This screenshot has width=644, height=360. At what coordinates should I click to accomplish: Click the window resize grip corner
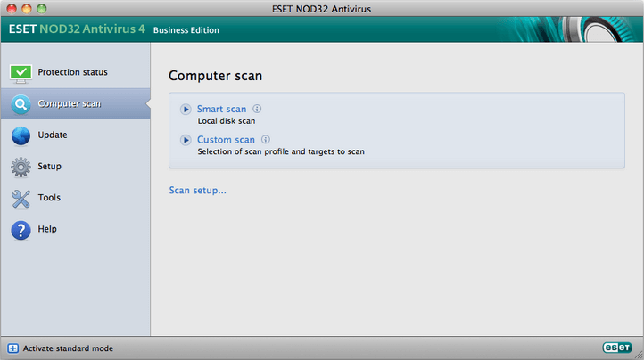coord(639,355)
